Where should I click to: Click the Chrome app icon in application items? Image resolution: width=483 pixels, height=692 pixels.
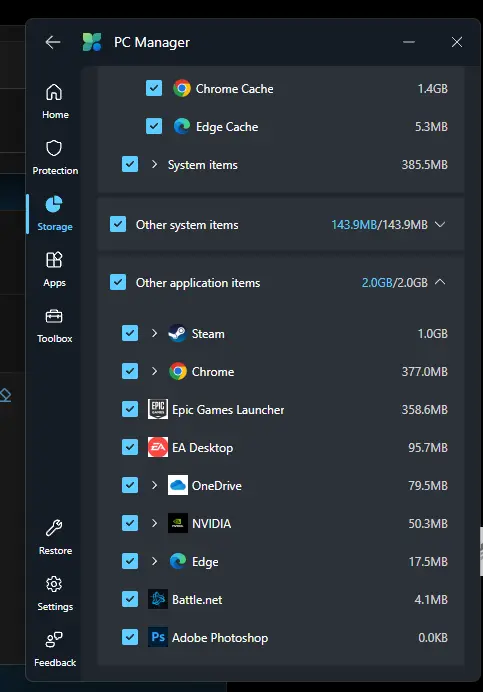(177, 371)
